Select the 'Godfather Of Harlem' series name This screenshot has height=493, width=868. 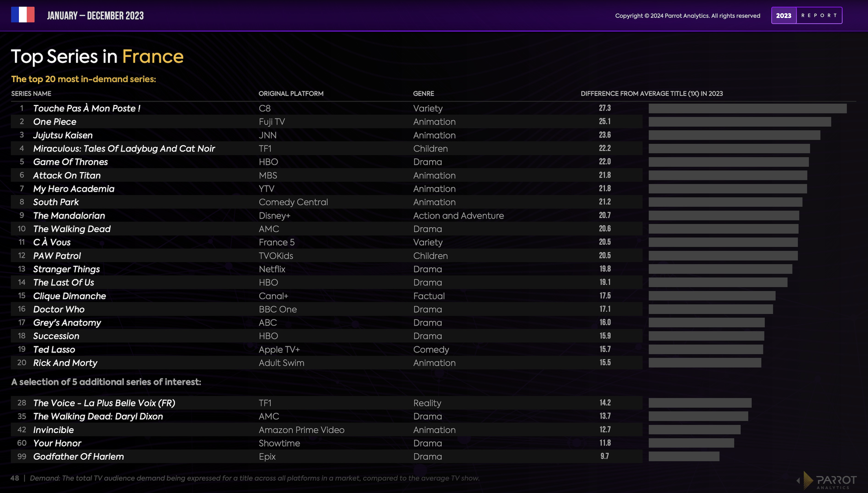[x=79, y=457]
